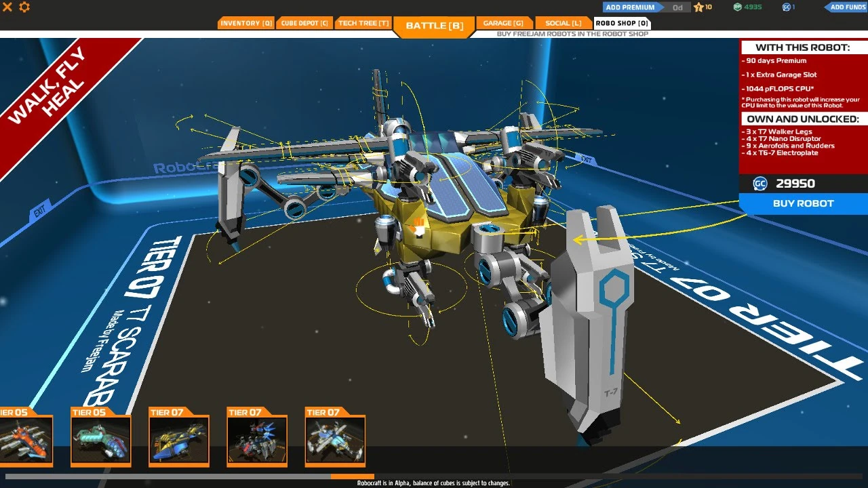Click the 'Own and Unlocked:' heading
868x488 pixels.
pos(803,119)
